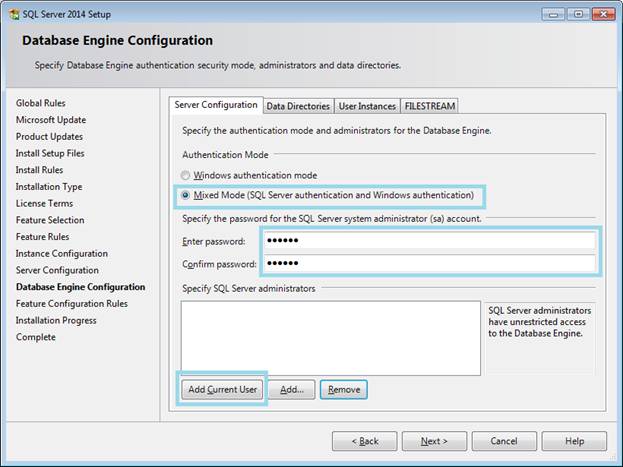Switch to the FILESTREAM tab
Screen dimensions: 623x467
coord(430,106)
